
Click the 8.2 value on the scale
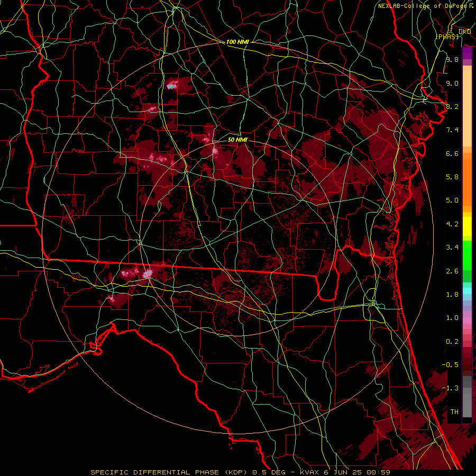(452, 106)
